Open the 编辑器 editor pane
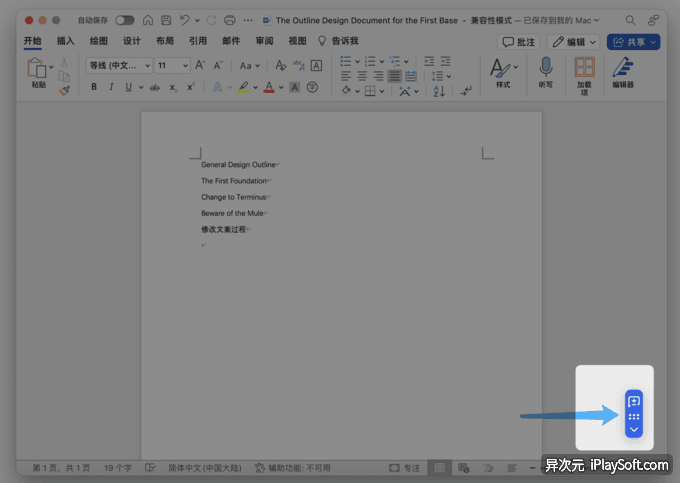Screen dimensions: 680x483 pyautogui.click(x=623, y=73)
